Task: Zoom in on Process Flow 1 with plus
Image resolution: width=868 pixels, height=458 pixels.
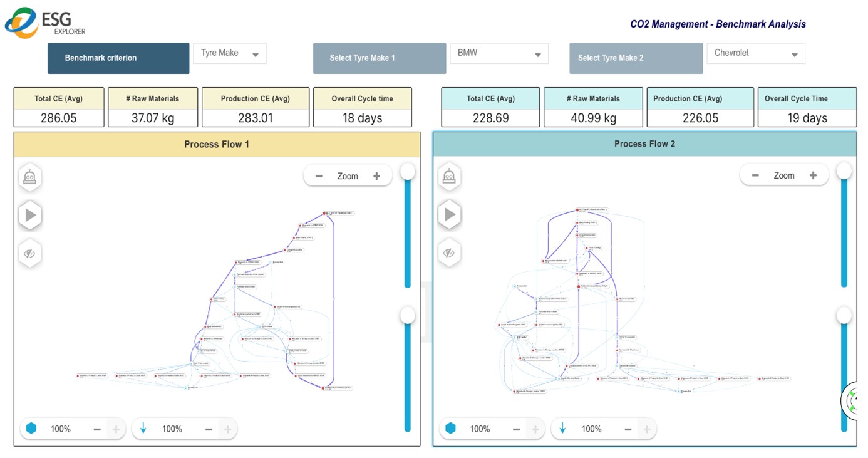Action: [376, 176]
